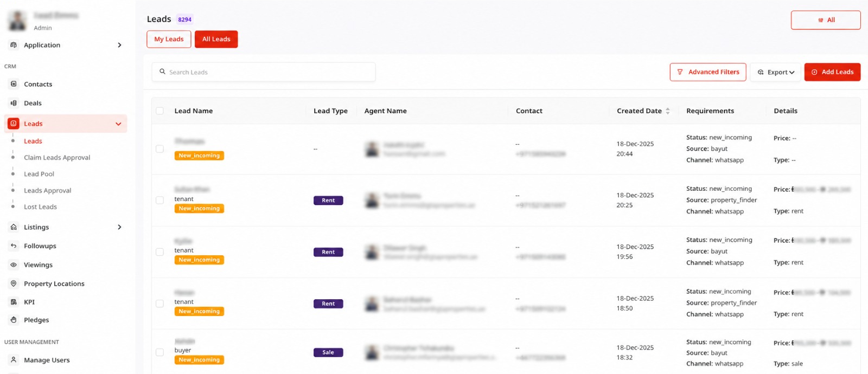Click the Followups arrow icon

pos(14,246)
